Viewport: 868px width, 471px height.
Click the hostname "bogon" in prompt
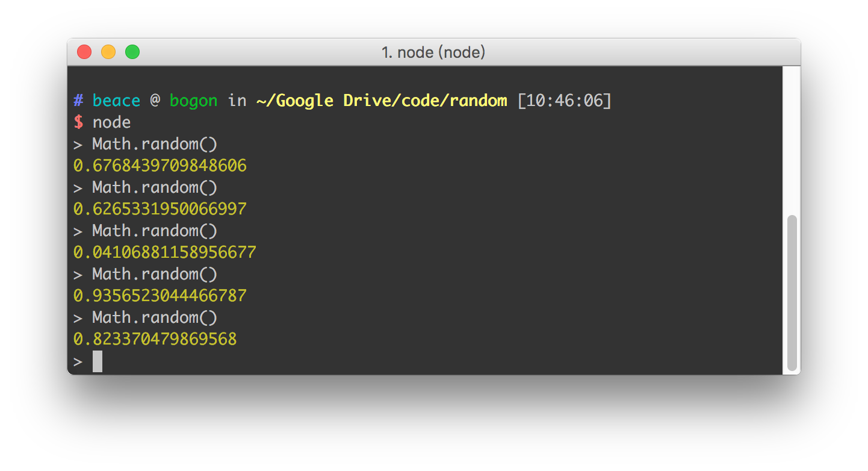[x=194, y=101]
